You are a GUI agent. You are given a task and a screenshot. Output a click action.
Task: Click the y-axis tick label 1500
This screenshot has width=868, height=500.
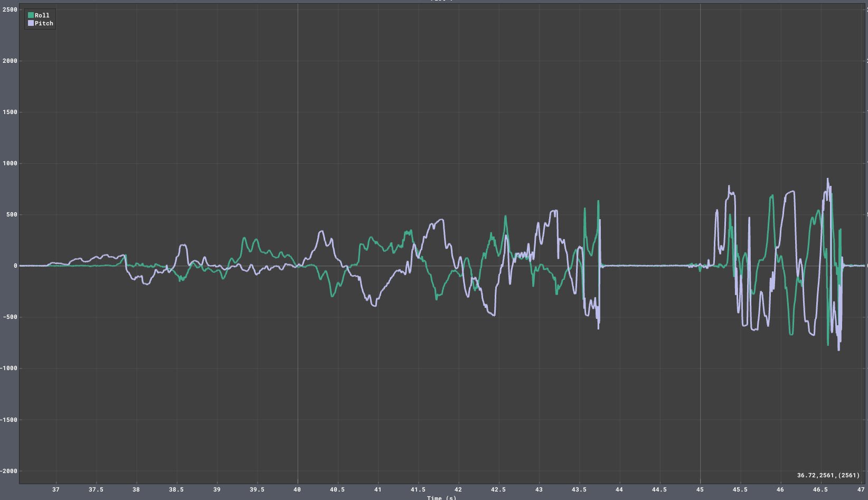pos(10,112)
